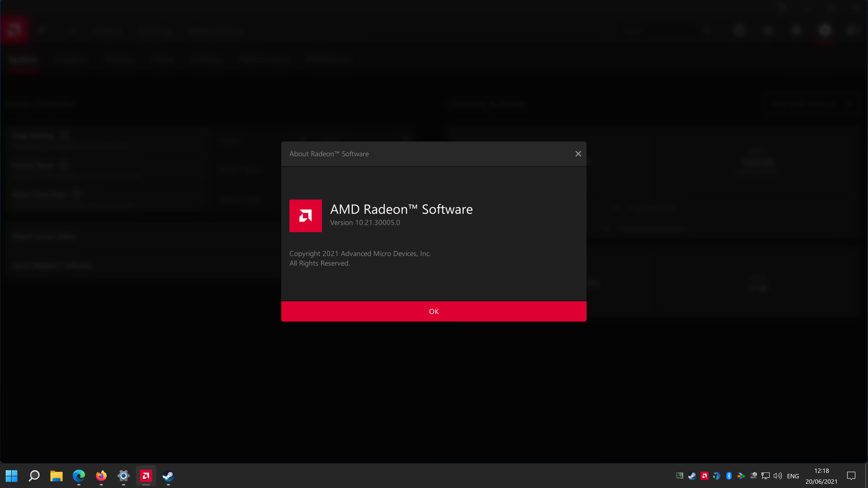Screen dimensions: 868x488
Task: Open the Windows Start menu
Action: (x=12, y=476)
